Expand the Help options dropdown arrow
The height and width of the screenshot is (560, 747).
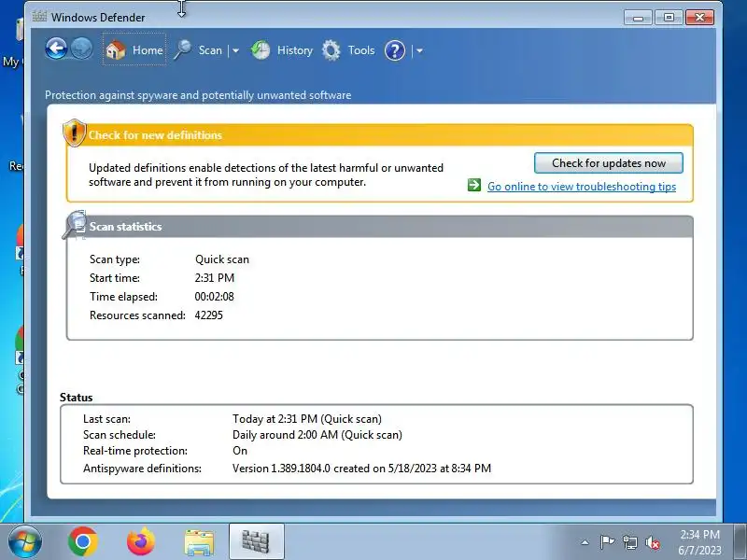click(x=419, y=50)
